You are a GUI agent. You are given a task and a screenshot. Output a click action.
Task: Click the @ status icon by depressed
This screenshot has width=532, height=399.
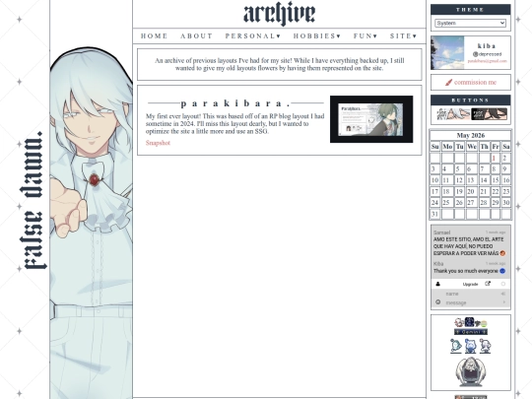[x=475, y=54]
